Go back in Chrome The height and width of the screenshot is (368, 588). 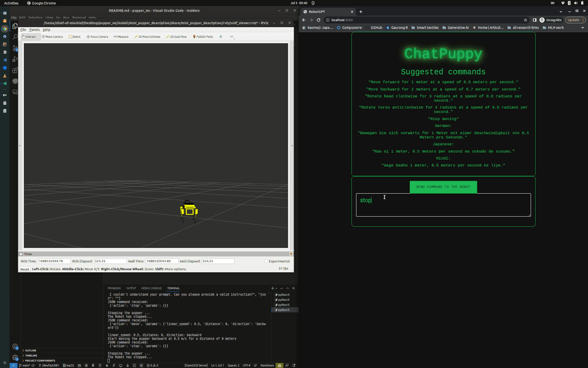click(x=304, y=20)
